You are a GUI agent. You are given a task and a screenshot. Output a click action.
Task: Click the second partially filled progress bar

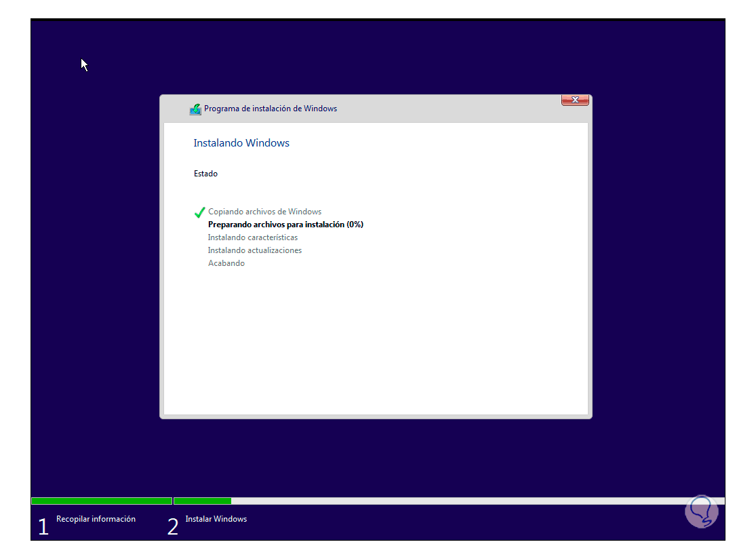449,501
